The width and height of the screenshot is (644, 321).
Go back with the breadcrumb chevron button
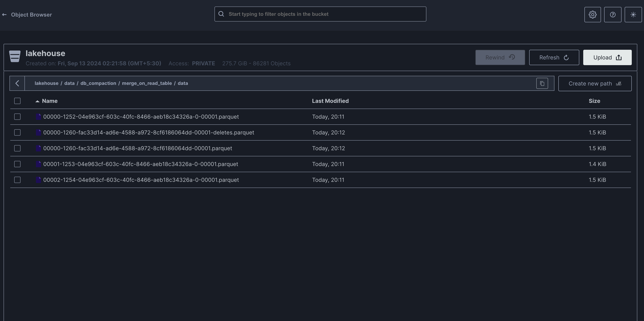tap(17, 83)
